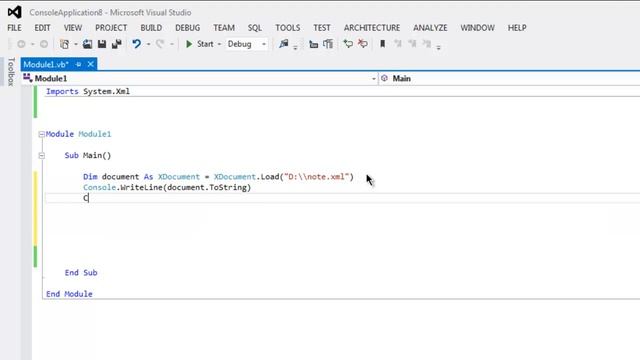Open the TEAM menu
The height and width of the screenshot is (360, 640).
pyautogui.click(x=224, y=28)
